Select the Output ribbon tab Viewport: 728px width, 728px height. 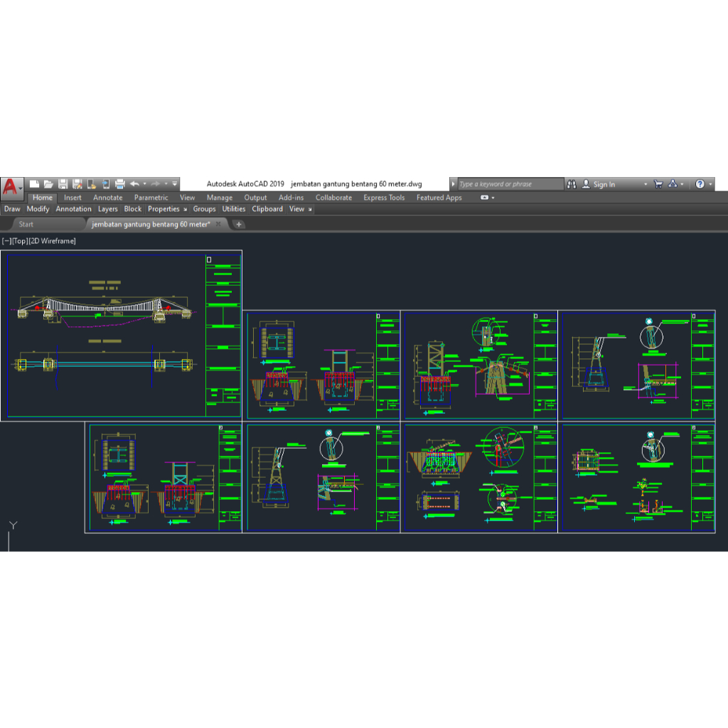pyautogui.click(x=255, y=198)
